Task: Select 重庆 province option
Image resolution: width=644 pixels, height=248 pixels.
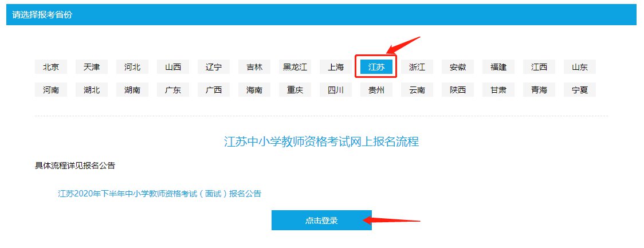Action: pyautogui.click(x=295, y=90)
